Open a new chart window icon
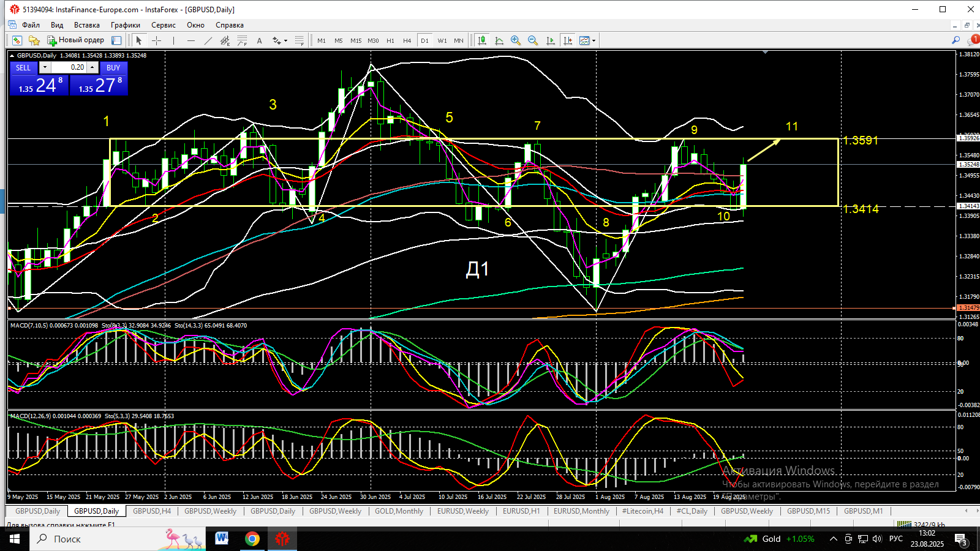This screenshot has width=980, height=551. pos(17,40)
